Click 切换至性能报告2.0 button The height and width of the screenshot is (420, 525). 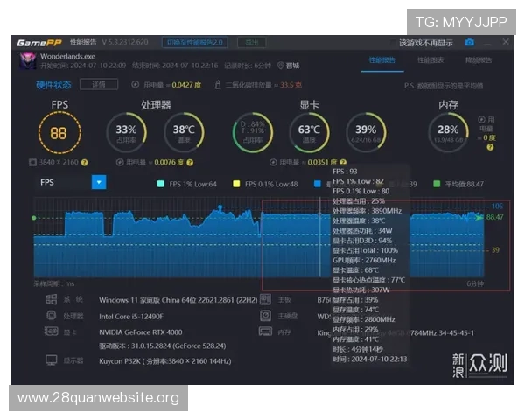coord(195,43)
